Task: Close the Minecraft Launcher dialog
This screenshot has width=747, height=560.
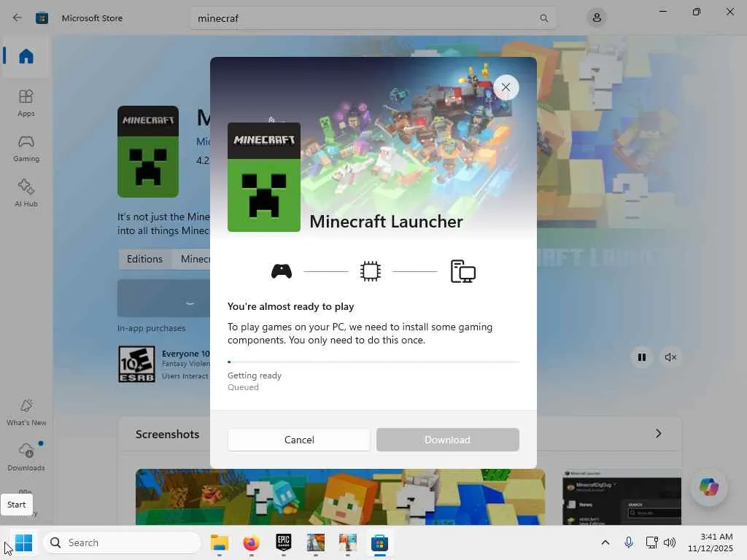Action: click(x=506, y=87)
